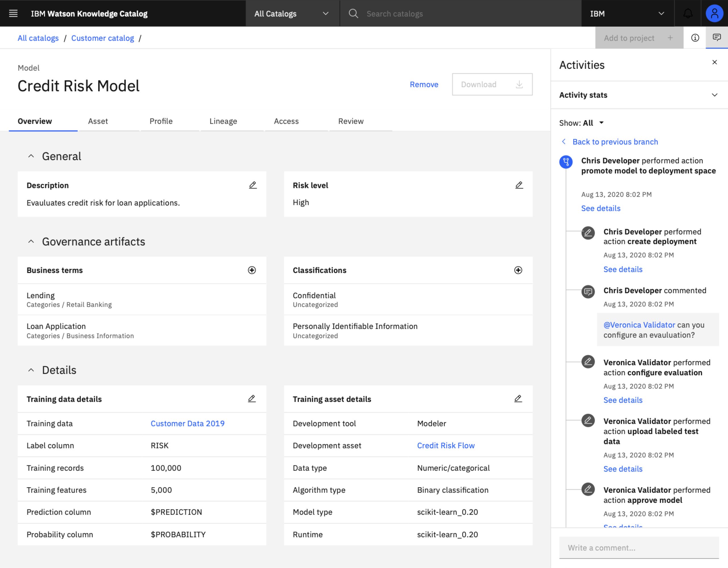Edit the Description field pencil icon
Viewport: 728px width, 568px height.
(253, 185)
